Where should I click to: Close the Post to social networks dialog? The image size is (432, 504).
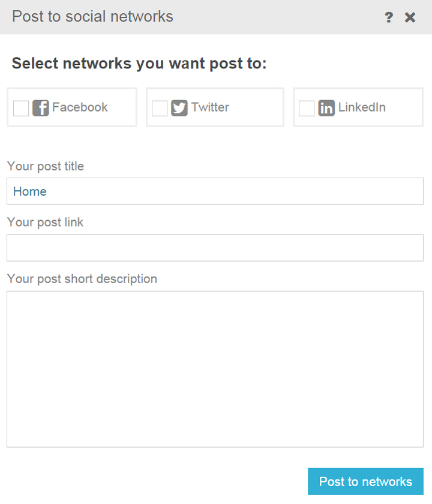[x=410, y=17]
